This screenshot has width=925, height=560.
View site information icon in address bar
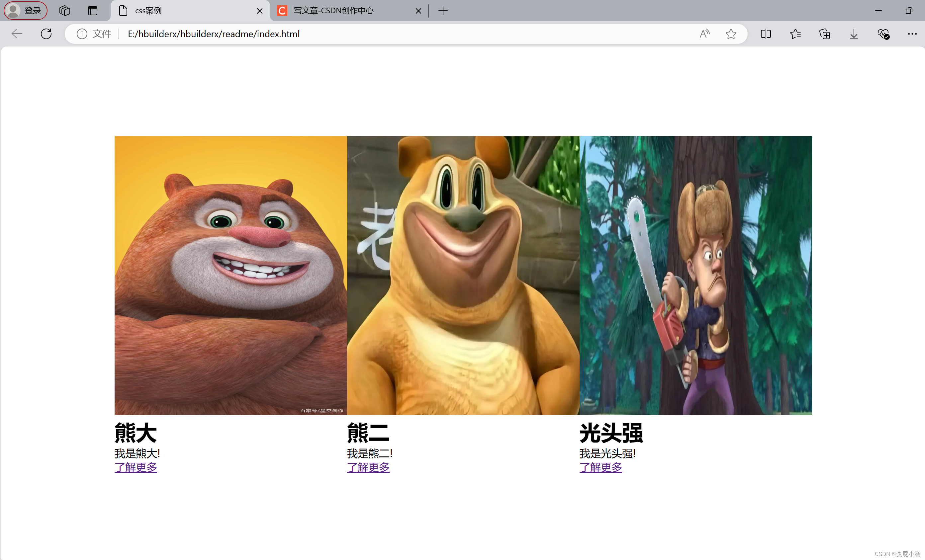click(x=82, y=34)
